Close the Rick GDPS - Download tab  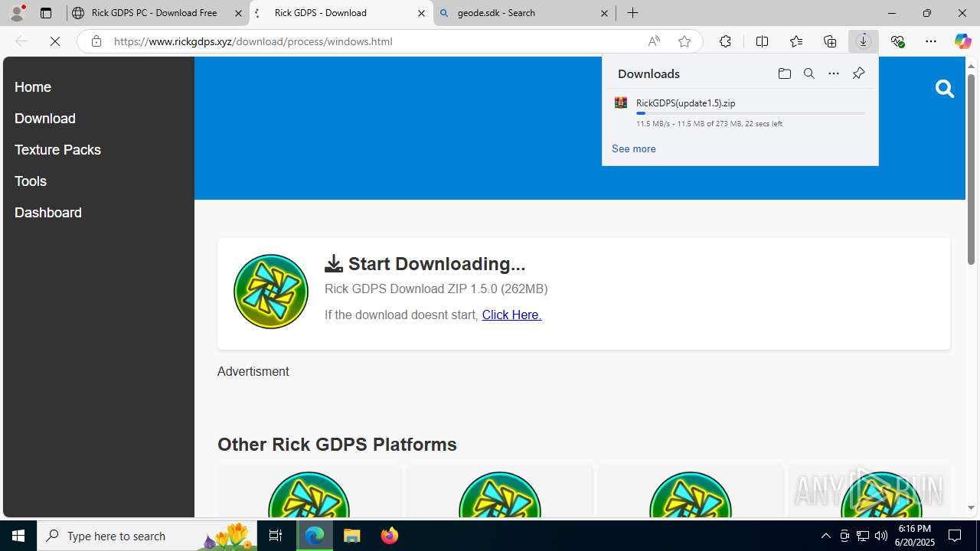click(421, 13)
